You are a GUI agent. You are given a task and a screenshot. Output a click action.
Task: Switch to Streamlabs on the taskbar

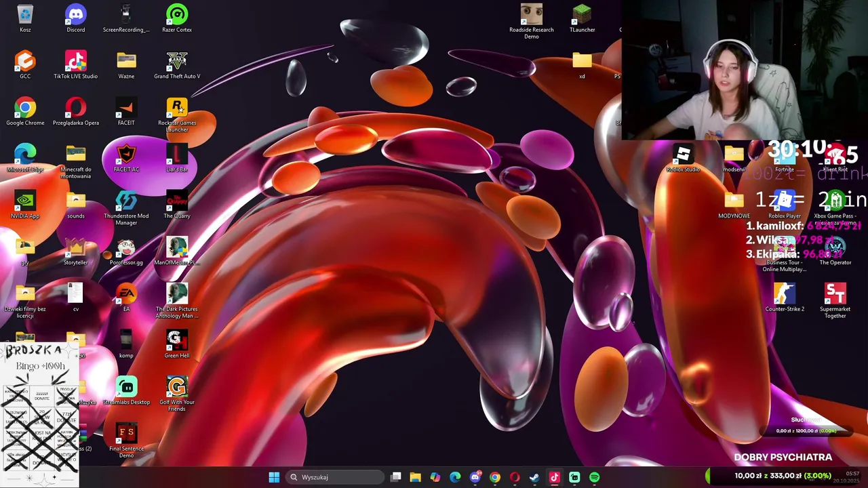(x=574, y=477)
